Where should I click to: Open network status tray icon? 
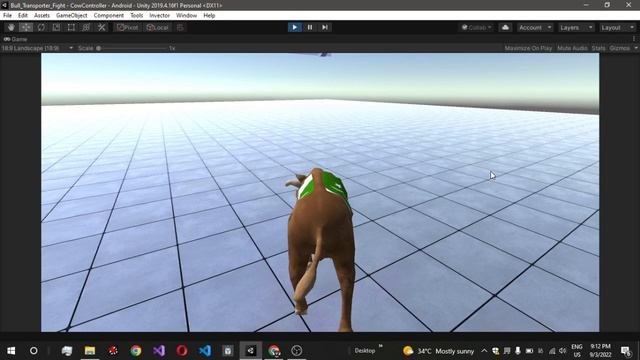[x=552, y=351]
